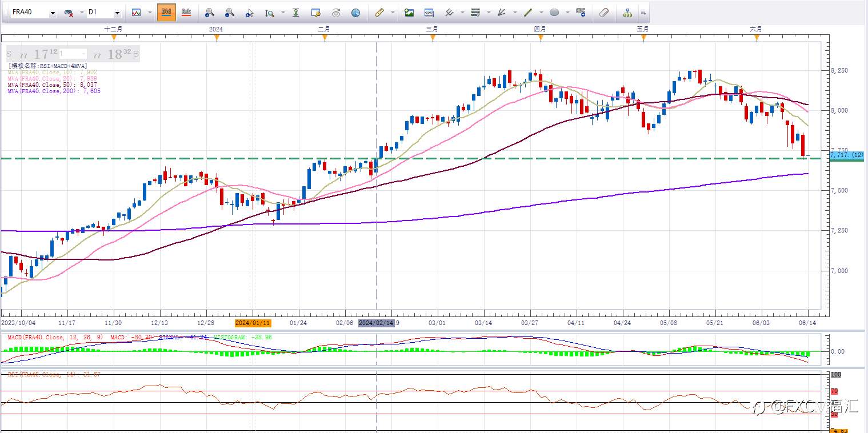Viewport: 868px width, 433px height.
Task: Toggle the Ask price button
Action: point(186,12)
